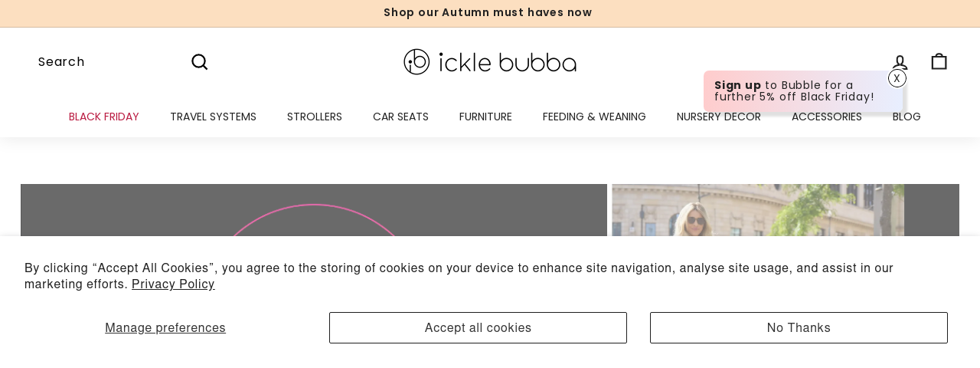Open the Black Friday menu item

coord(104,117)
